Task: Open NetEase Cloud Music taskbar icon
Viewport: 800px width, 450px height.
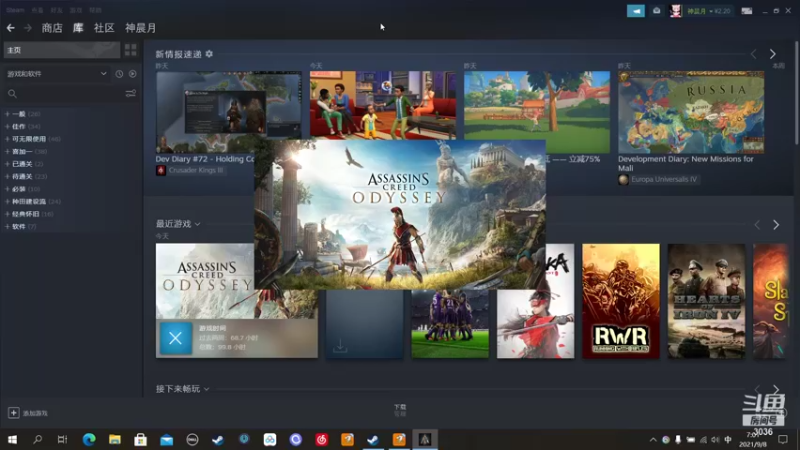Action: [321, 439]
